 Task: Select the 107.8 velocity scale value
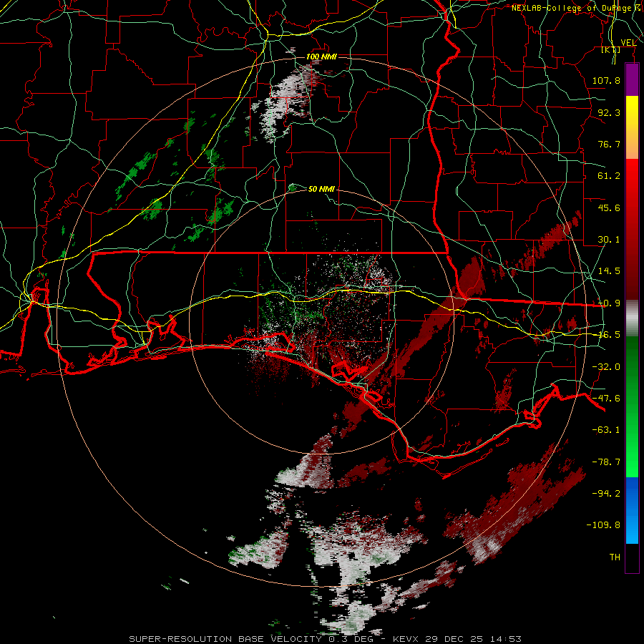tap(606, 80)
